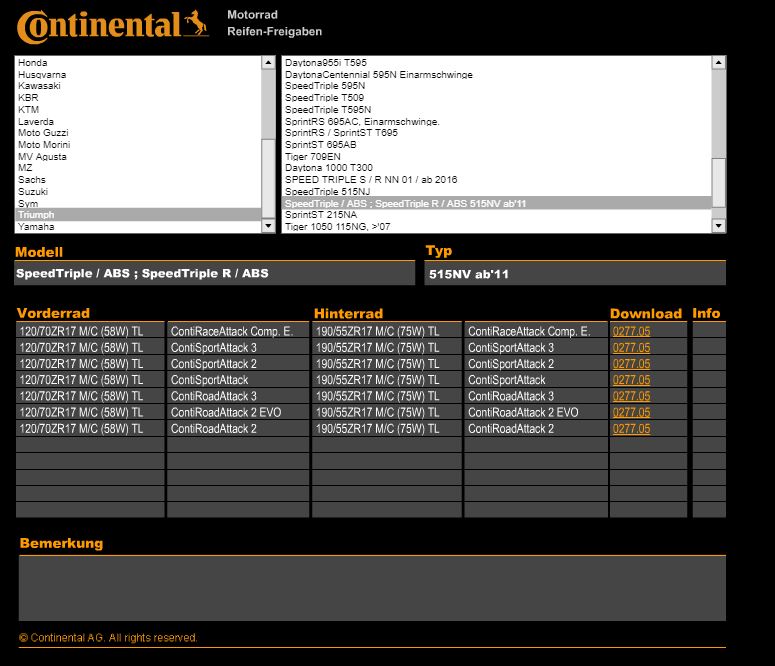Viewport: 775px width, 666px height.
Task: Open 0277.05 download for ContiRoadAttack 2 EVO
Action: 631,412
